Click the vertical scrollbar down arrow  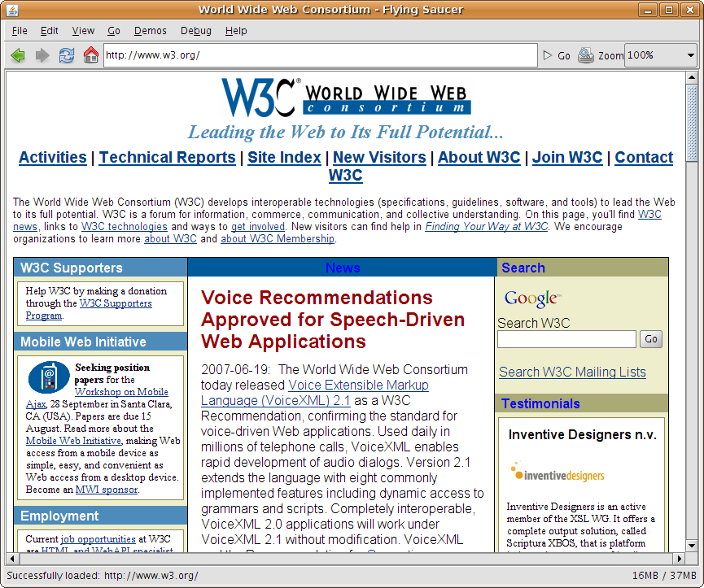point(692,546)
